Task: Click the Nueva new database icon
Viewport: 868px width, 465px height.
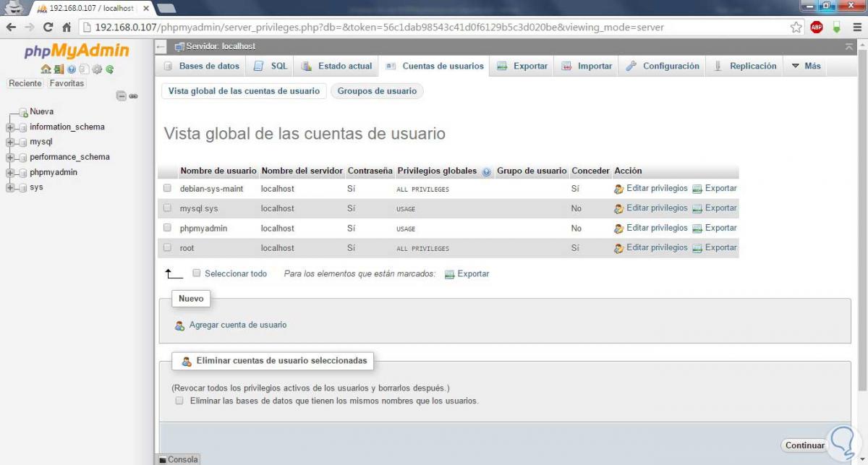Action: 23,112
